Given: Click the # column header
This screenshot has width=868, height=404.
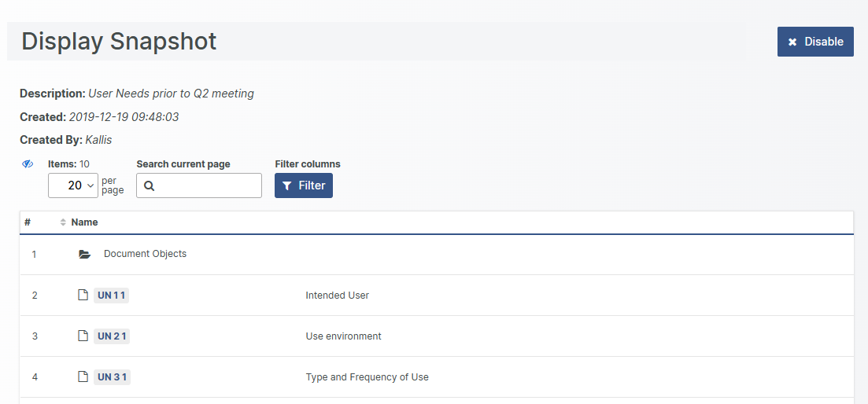Looking at the screenshot, I should [28, 222].
